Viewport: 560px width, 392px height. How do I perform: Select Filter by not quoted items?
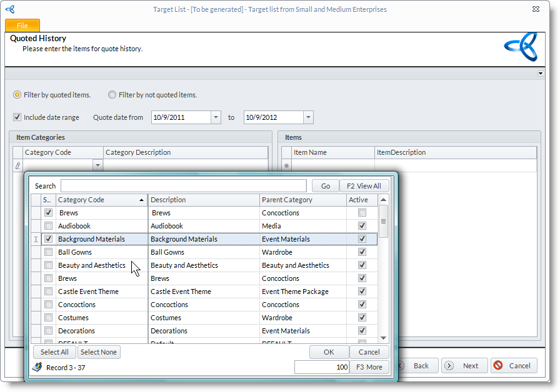click(112, 95)
